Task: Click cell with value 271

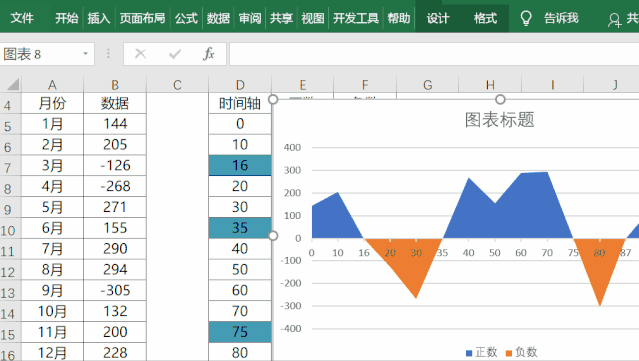Action: pyautogui.click(x=115, y=207)
